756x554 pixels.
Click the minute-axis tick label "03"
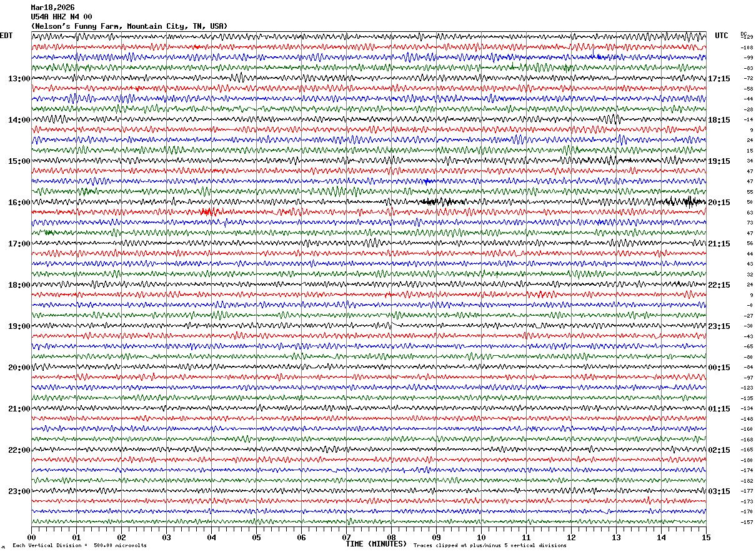166,537
